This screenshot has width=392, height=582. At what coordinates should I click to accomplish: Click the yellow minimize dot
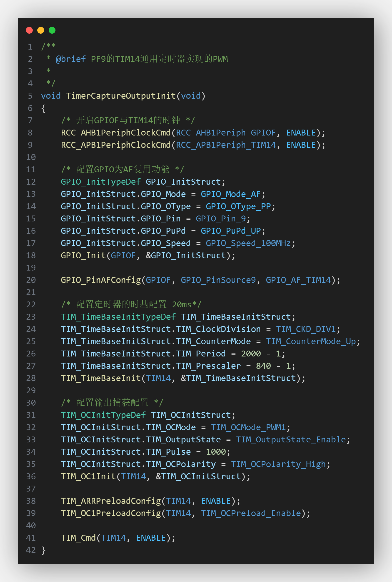(41, 30)
